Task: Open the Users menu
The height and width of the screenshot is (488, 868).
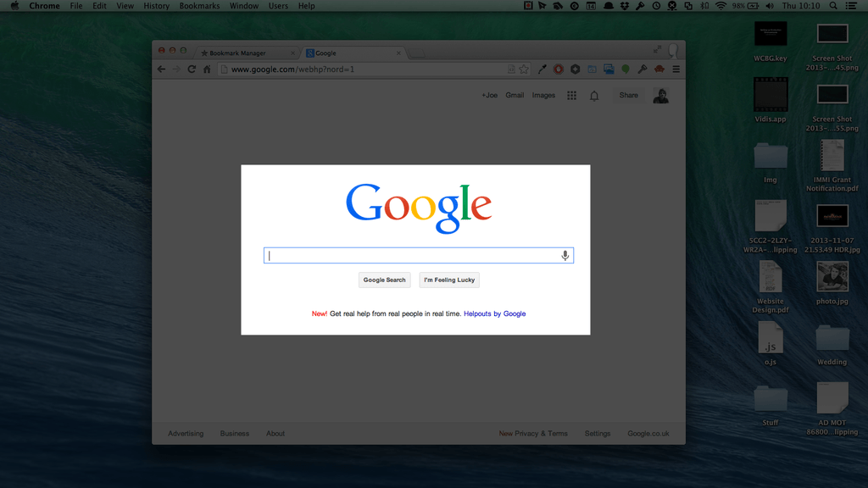Action: coord(278,6)
